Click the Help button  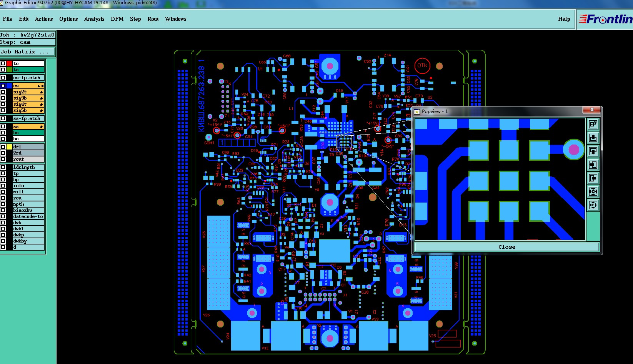click(x=564, y=19)
